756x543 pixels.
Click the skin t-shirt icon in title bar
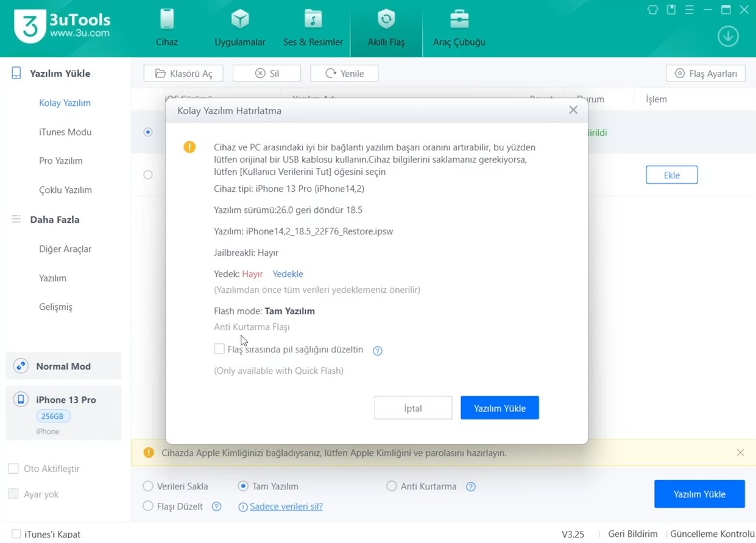coord(653,9)
